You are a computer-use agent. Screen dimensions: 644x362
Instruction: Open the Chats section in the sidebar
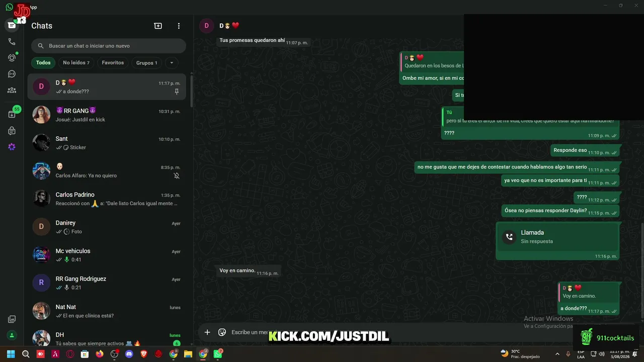click(12, 25)
